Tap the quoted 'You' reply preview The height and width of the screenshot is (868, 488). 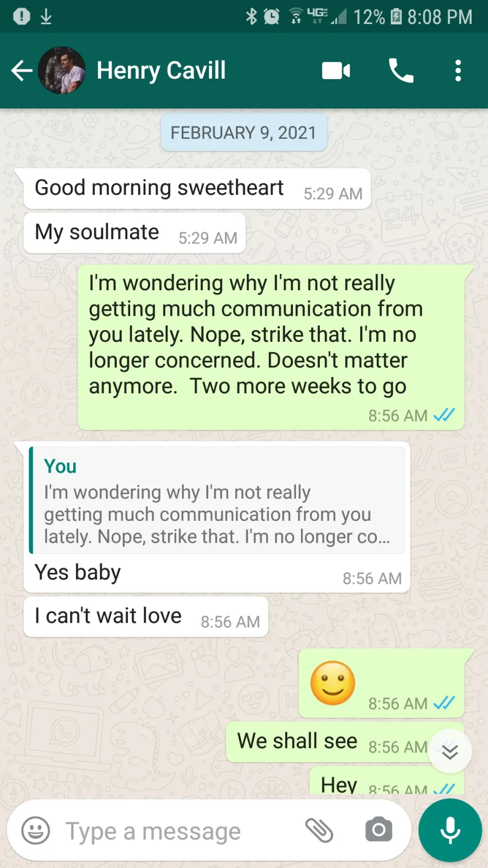click(x=217, y=500)
